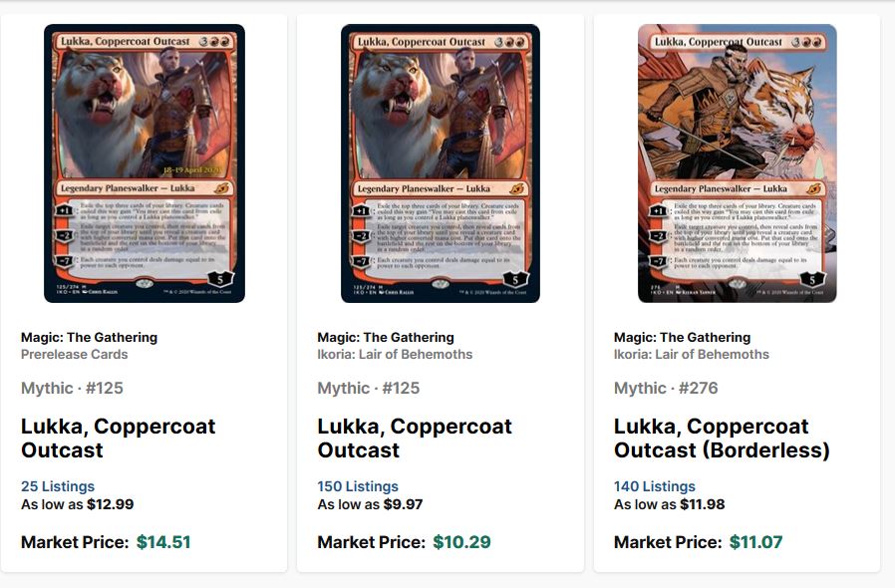
Task: Select the middle card's Ikoria: Lair of Behemoths label
Action: point(395,354)
